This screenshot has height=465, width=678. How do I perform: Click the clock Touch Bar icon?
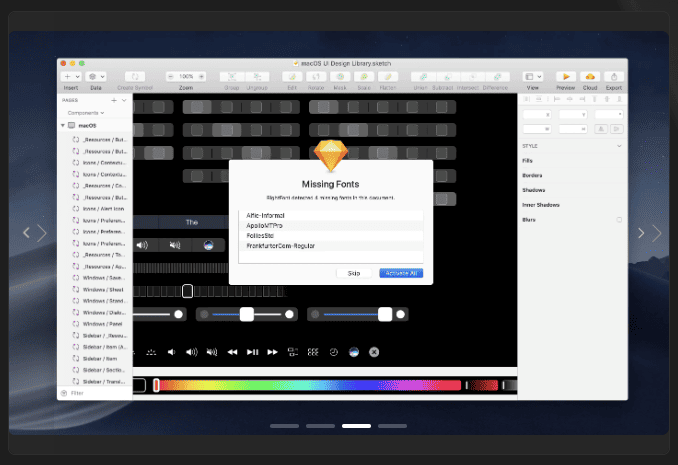333,352
